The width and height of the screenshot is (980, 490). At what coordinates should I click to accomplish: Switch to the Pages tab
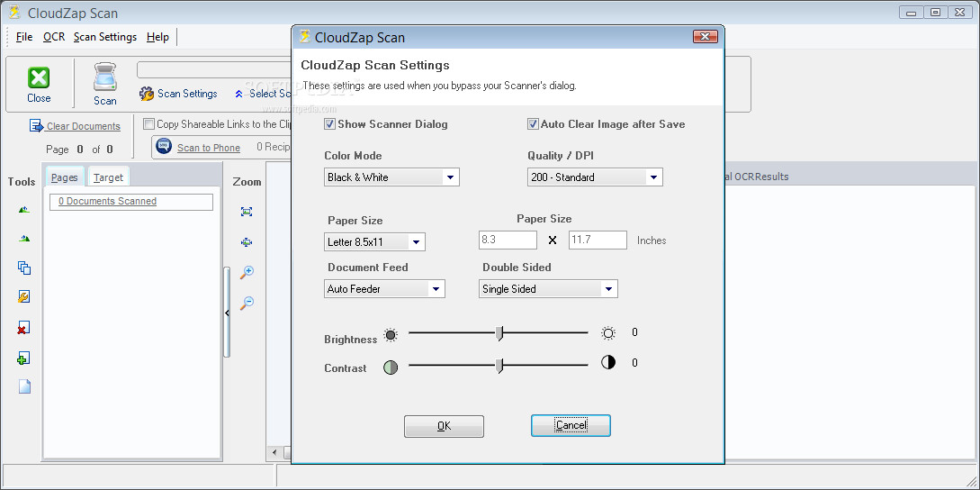click(x=65, y=177)
